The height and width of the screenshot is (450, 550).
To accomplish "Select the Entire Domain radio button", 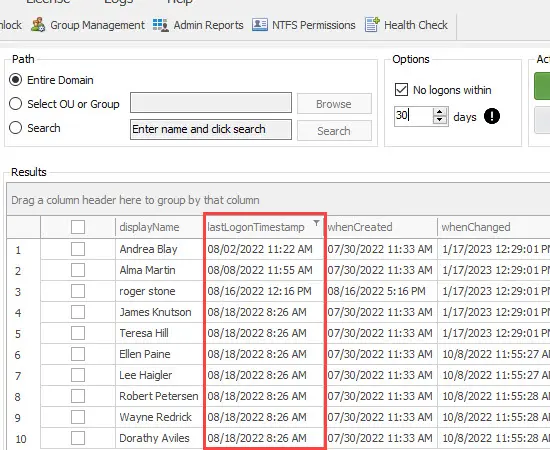I will coord(15,80).
